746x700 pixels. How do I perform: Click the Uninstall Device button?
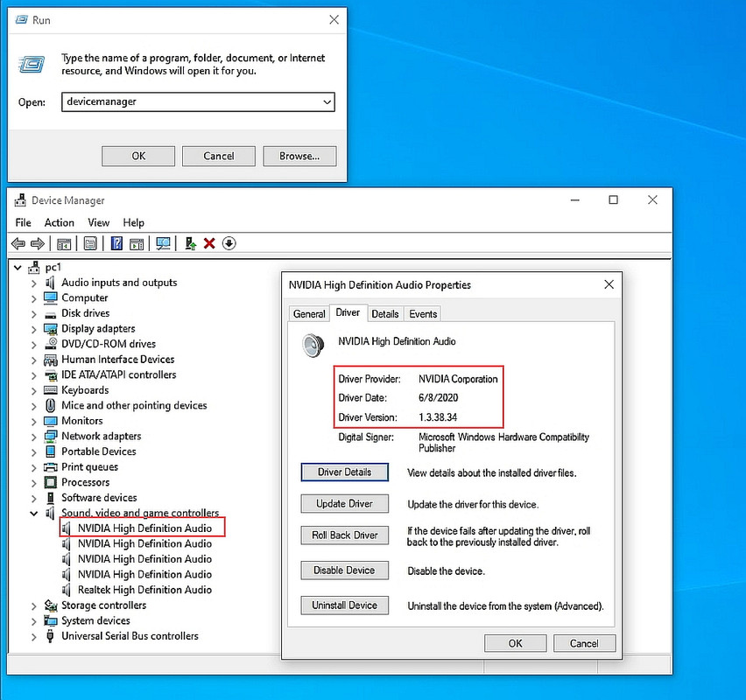point(344,605)
